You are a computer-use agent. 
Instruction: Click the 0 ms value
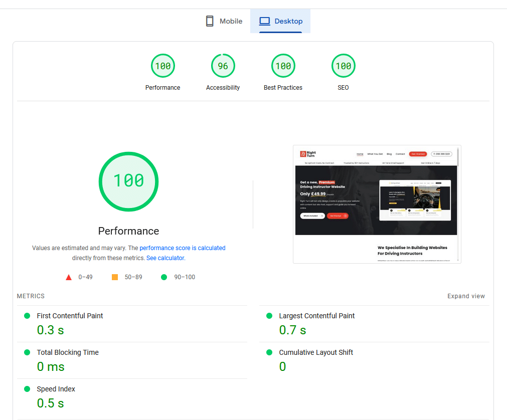tap(51, 367)
